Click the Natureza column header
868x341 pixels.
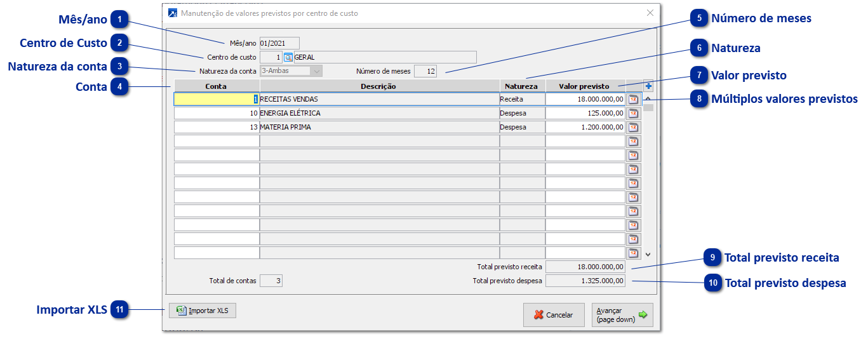pyautogui.click(x=522, y=86)
